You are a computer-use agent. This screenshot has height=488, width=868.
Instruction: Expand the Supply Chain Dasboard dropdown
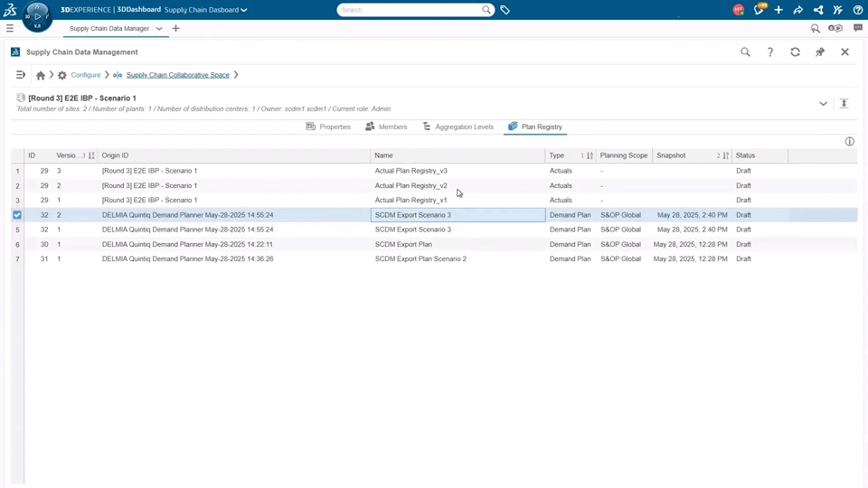tap(243, 10)
